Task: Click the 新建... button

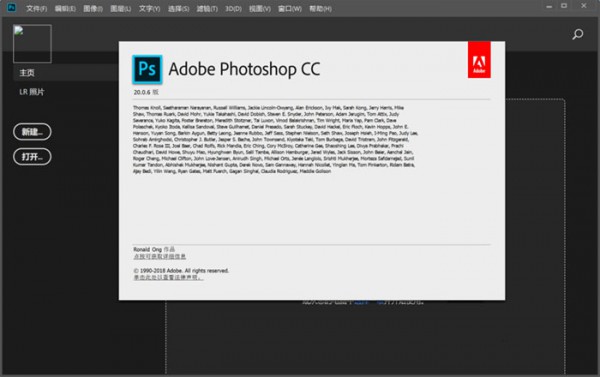Action: [x=32, y=132]
